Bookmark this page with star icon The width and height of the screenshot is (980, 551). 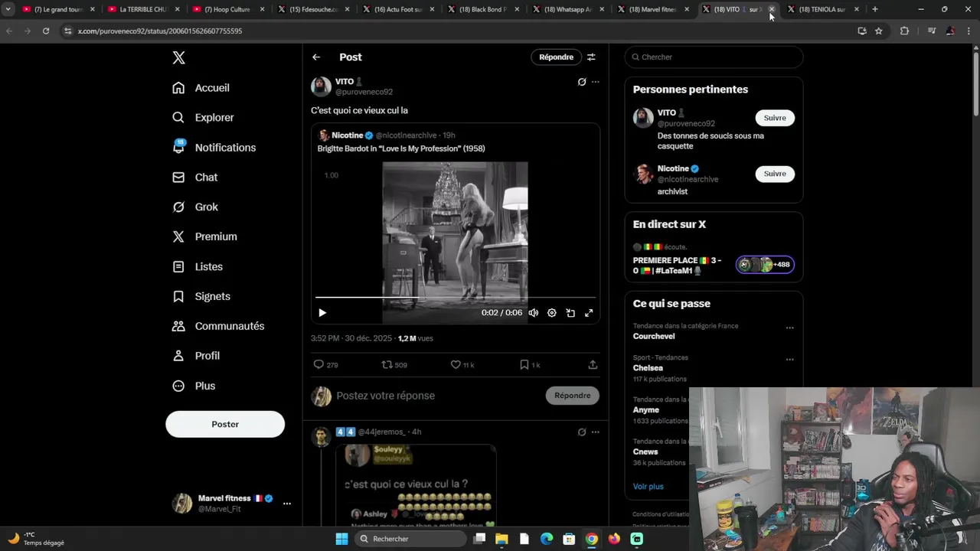(x=879, y=31)
